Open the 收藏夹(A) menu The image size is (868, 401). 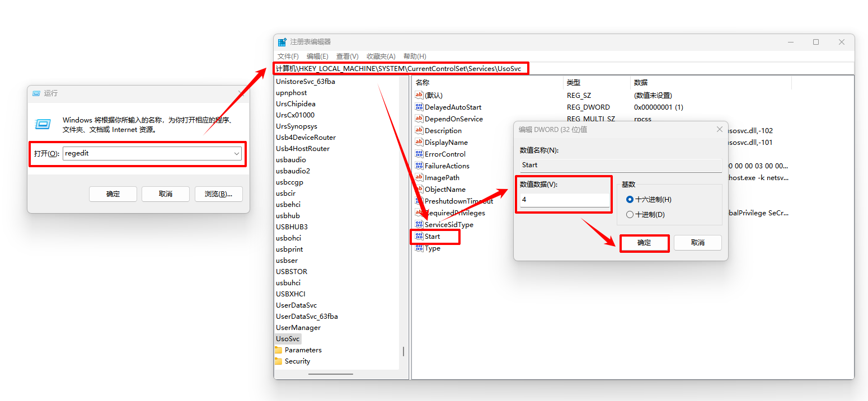click(x=381, y=56)
